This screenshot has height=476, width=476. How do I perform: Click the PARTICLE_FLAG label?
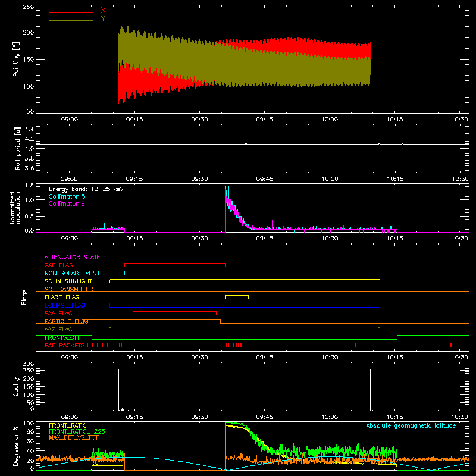(x=67, y=321)
